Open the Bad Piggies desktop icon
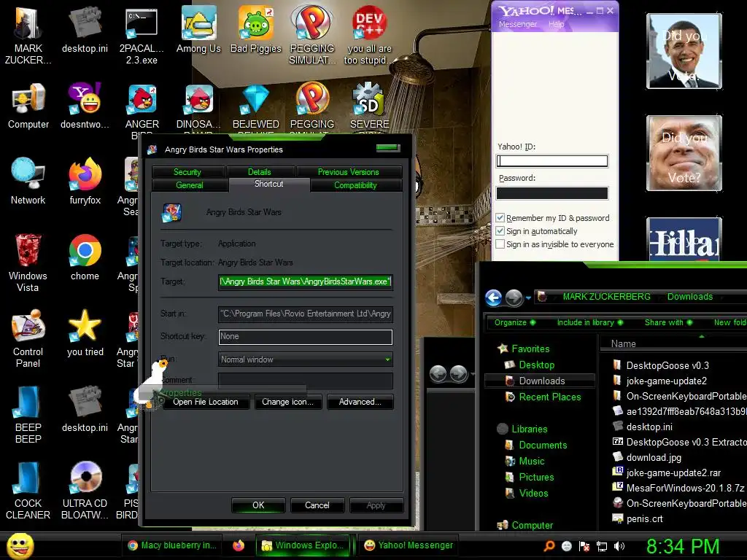This screenshot has height=560, width=747. click(x=256, y=29)
